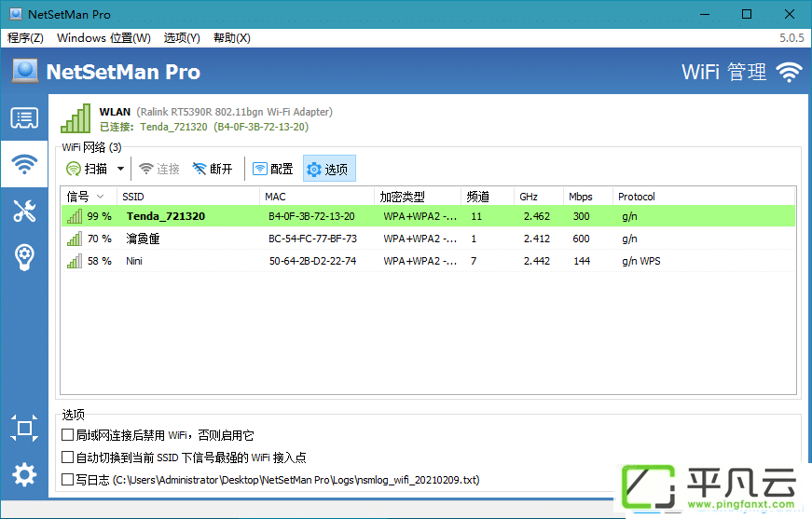Click signal icon of 70 % network
The height and width of the screenshot is (519, 812).
coord(75,239)
